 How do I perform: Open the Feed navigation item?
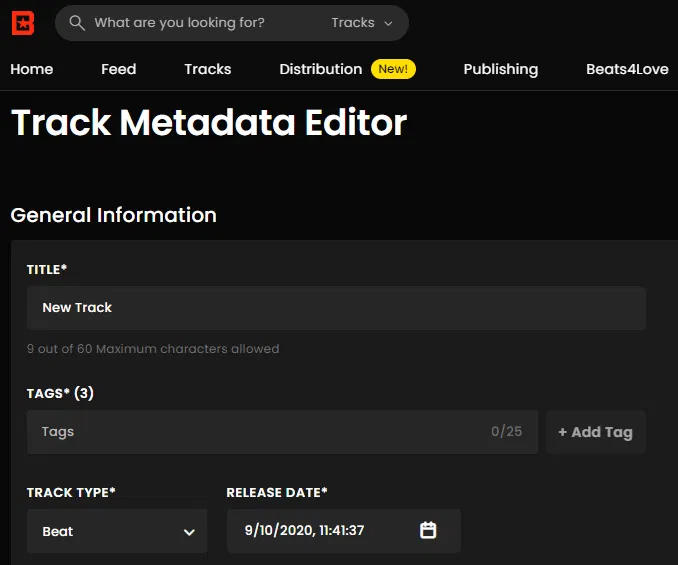pyautogui.click(x=118, y=69)
